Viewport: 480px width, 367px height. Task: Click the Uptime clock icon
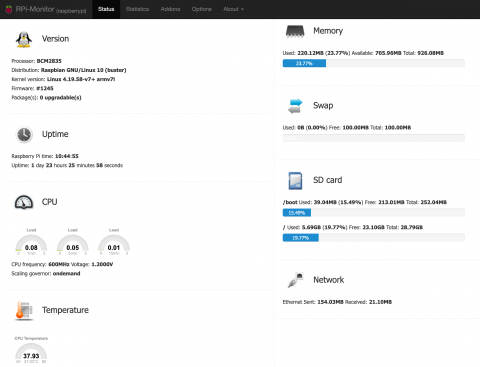(24, 135)
